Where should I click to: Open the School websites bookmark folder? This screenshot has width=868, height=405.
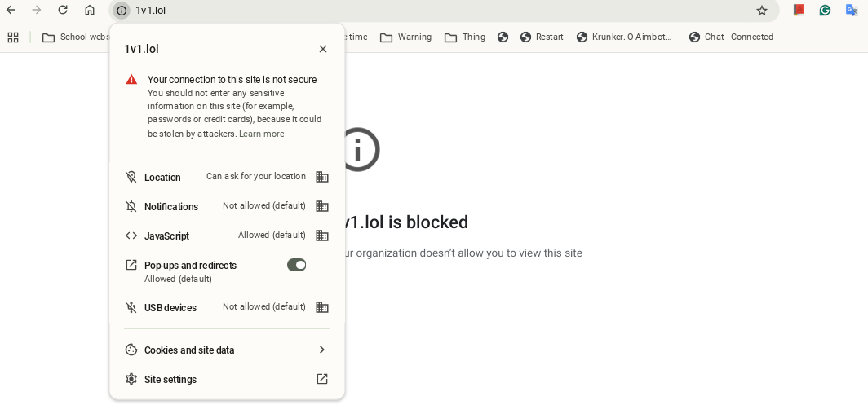point(76,37)
